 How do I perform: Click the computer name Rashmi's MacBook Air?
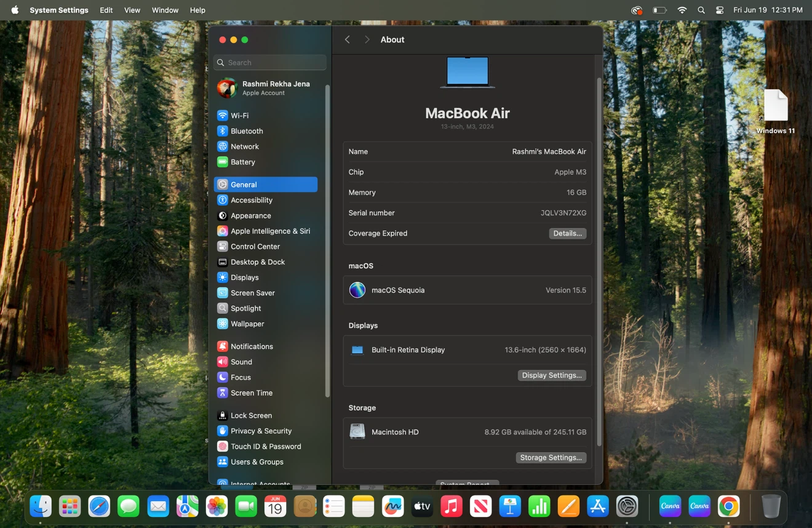pyautogui.click(x=549, y=151)
